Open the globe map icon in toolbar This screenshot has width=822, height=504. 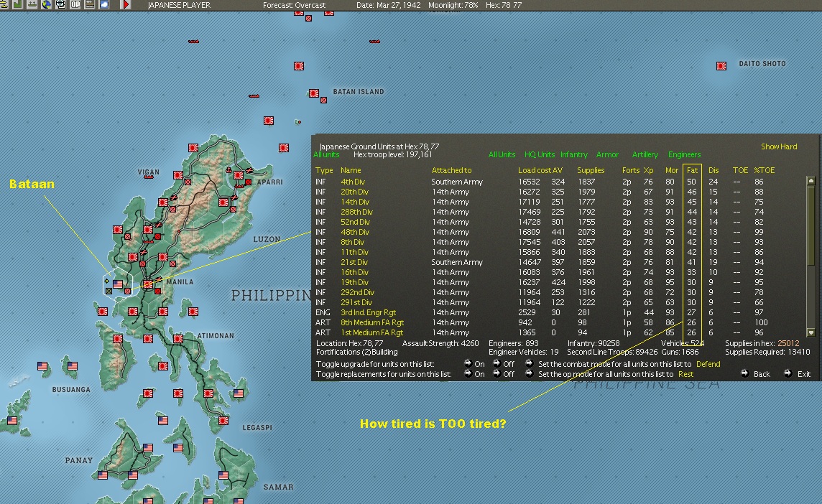pyautogui.click(x=47, y=5)
